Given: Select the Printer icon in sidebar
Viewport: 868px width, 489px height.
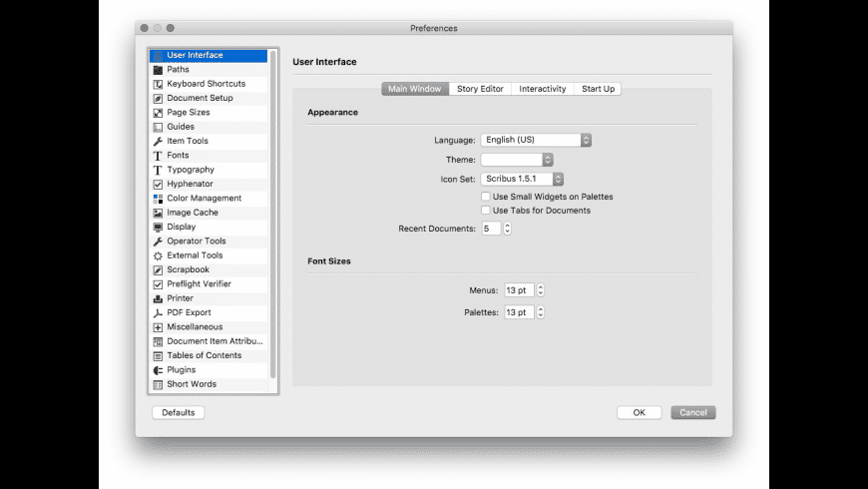Looking at the screenshot, I should [158, 298].
